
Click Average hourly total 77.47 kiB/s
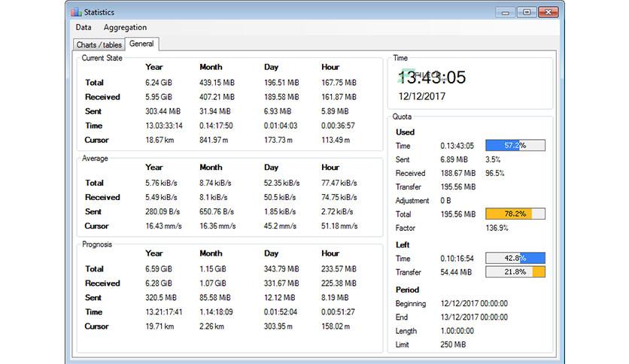[x=339, y=183]
